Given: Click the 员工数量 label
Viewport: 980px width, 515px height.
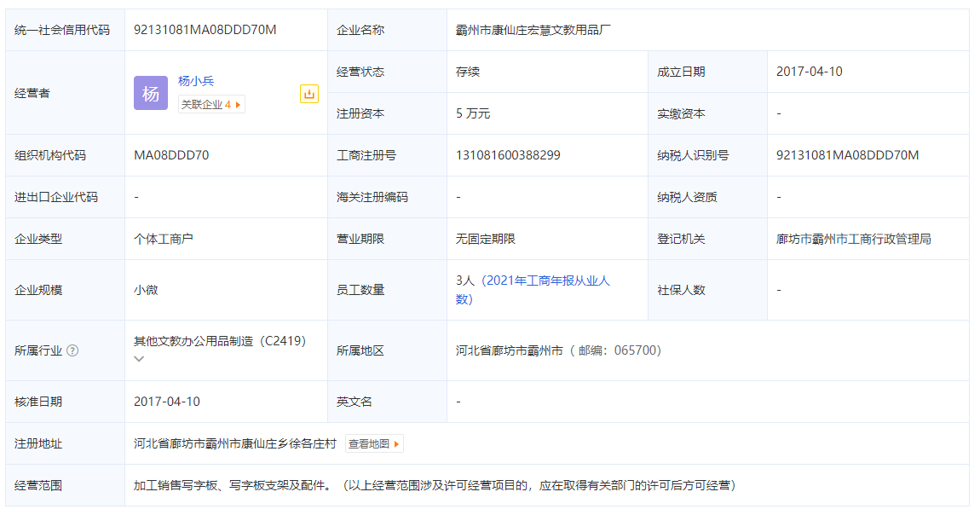Looking at the screenshot, I should point(360,290).
